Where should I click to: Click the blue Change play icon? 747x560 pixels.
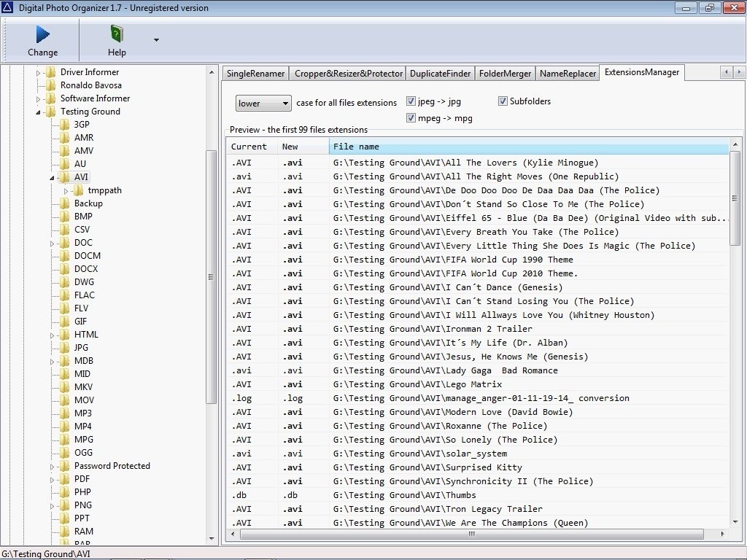pos(42,34)
